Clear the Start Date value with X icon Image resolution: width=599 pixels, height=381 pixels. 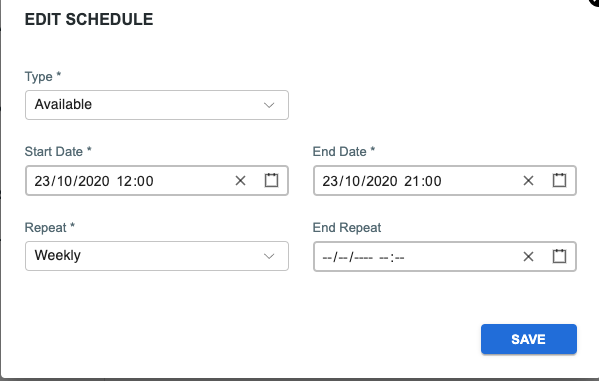240,180
